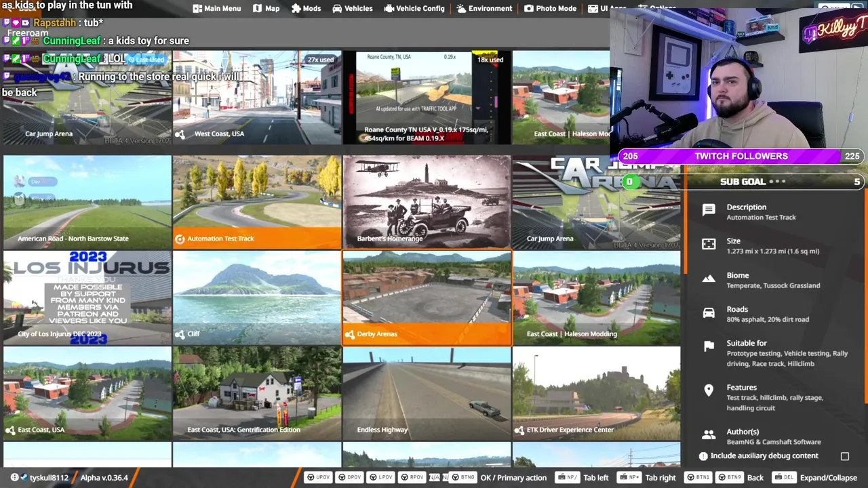Viewport: 868px width, 488px height.
Task: Click the Suitable for flag icon
Action: [709, 346]
